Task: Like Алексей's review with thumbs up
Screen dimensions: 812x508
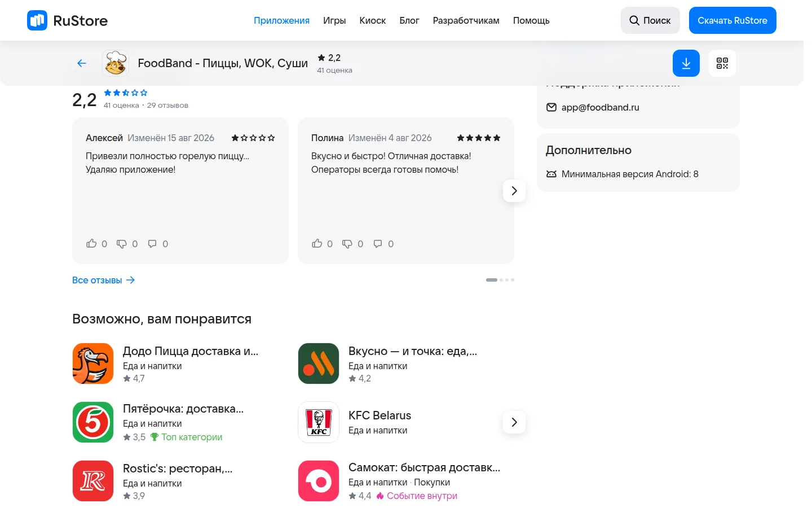Action: click(91, 244)
